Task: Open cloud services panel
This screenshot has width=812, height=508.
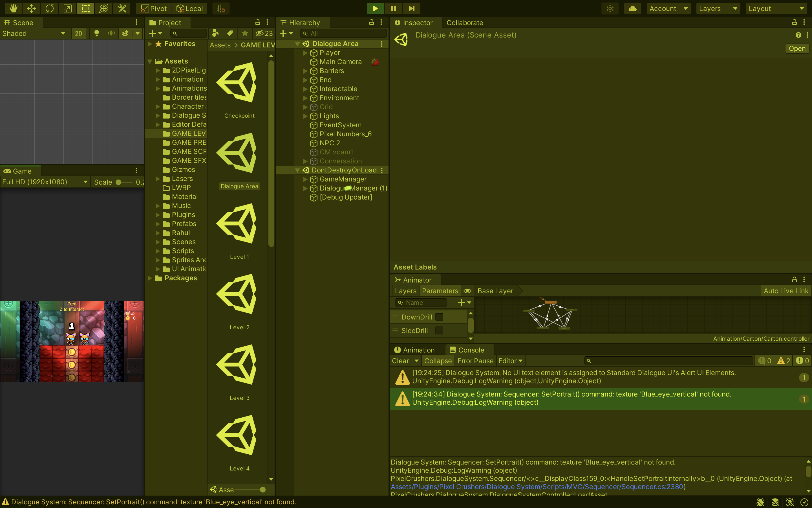Action: tap(632, 8)
